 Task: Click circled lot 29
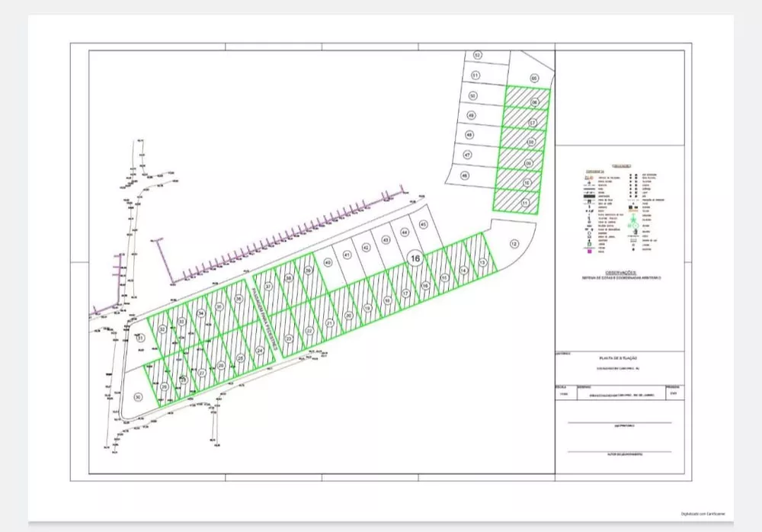pyautogui.click(x=165, y=387)
